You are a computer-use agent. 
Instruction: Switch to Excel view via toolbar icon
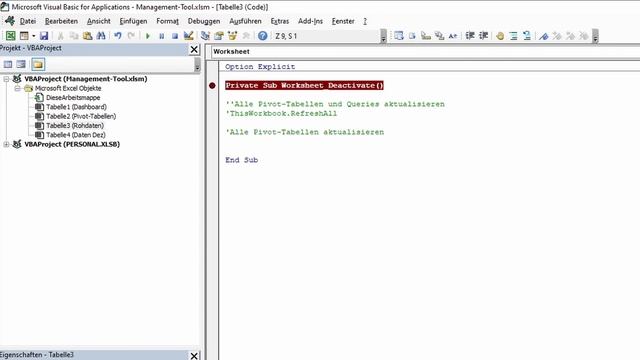pyautogui.click(x=11, y=36)
